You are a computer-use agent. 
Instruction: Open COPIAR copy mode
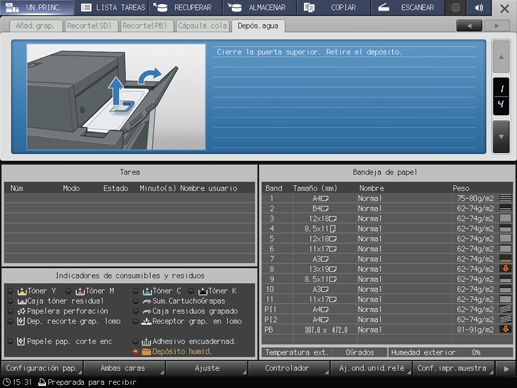click(333, 7)
